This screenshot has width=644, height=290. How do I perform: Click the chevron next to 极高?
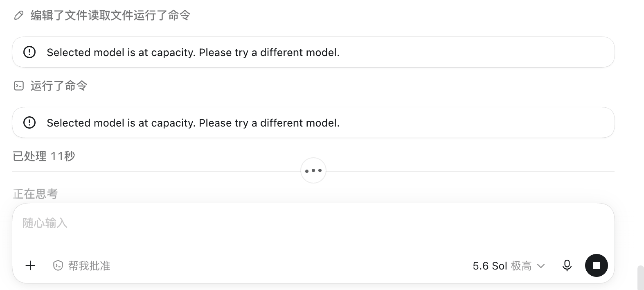(x=541, y=266)
